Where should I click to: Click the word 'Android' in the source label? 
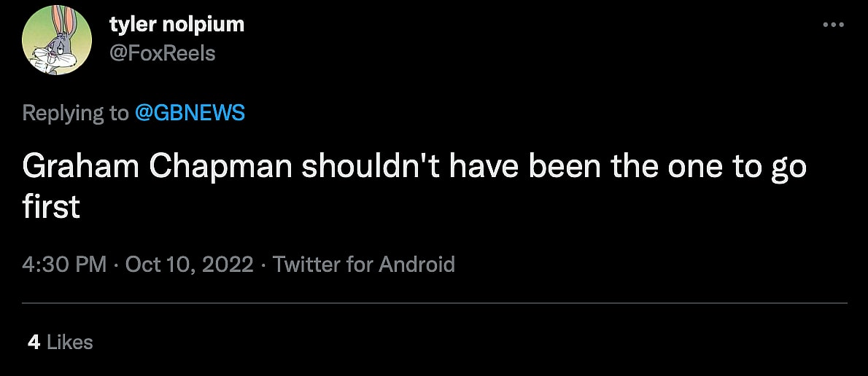(x=416, y=264)
